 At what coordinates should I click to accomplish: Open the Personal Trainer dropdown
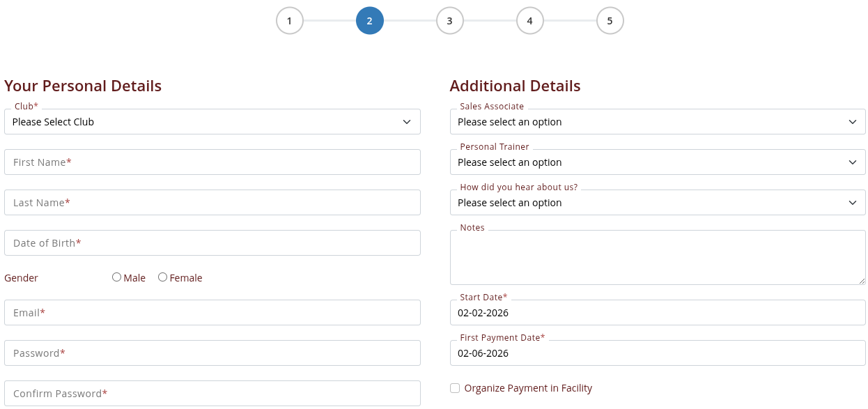click(x=658, y=162)
